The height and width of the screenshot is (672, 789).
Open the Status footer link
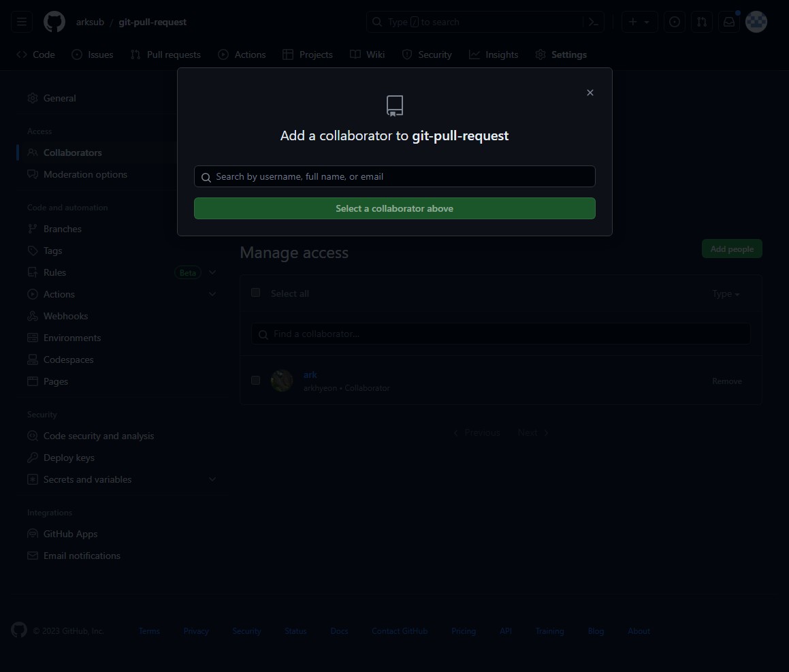pos(295,630)
